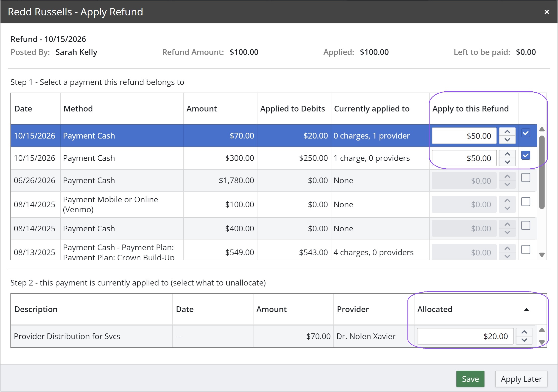Click the Method column header
The height and width of the screenshot is (392, 558).
[122, 109]
